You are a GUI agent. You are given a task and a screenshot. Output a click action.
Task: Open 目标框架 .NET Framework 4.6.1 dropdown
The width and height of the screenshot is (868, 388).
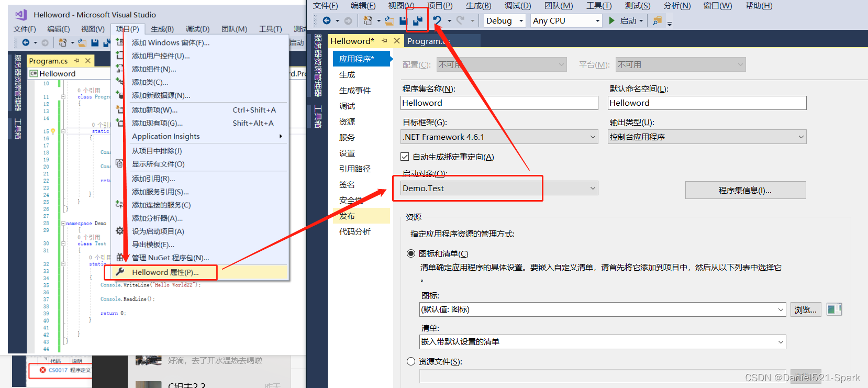499,137
